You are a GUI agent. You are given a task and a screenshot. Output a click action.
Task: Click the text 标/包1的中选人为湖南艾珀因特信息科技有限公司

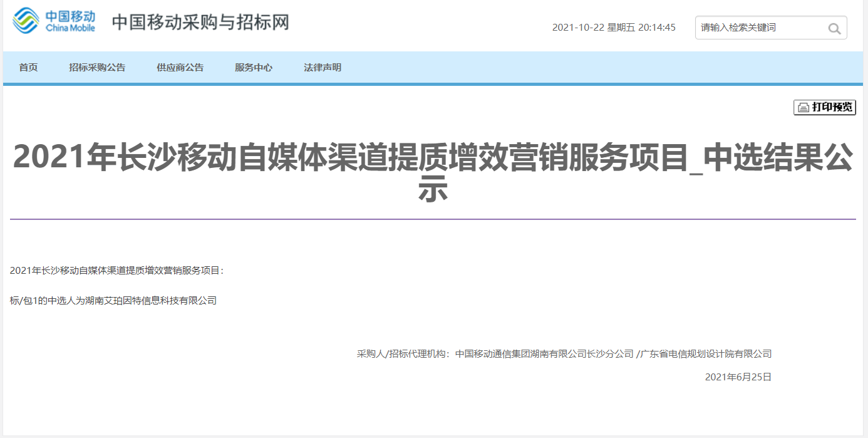pyautogui.click(x=113, y=301)
